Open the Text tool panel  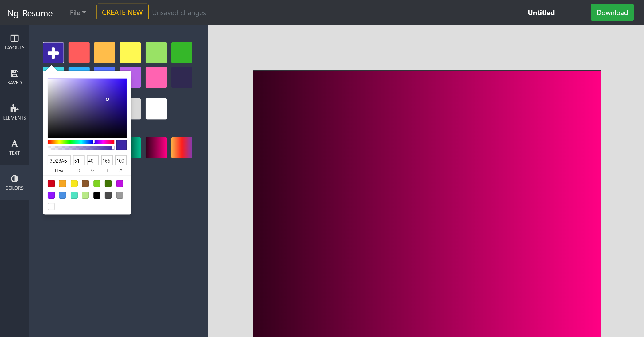point(14,147)
